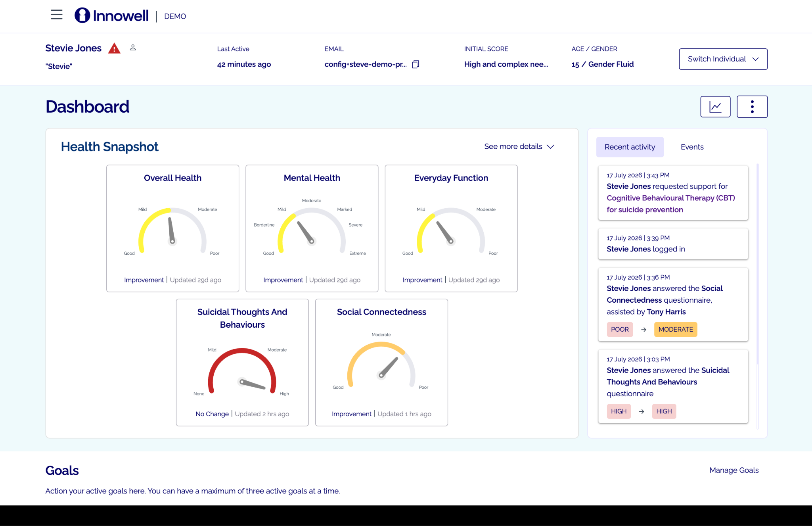Click the Goals section heading

pos(62,470)
